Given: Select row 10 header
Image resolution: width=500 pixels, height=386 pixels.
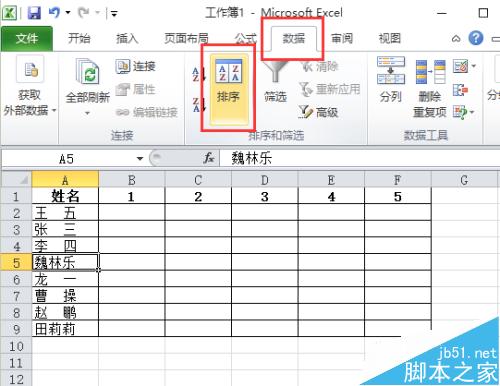Looking at the screenshot, I should 17,346.
